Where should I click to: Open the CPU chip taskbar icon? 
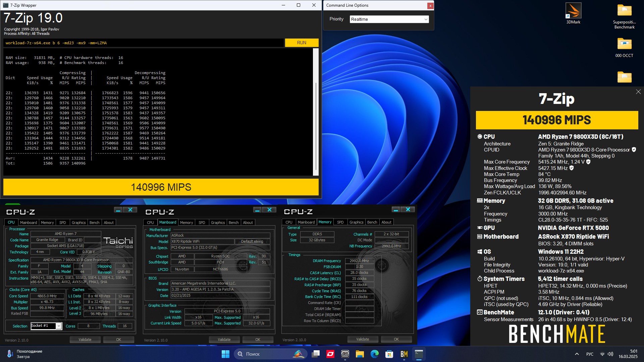[x=345, y=354]
